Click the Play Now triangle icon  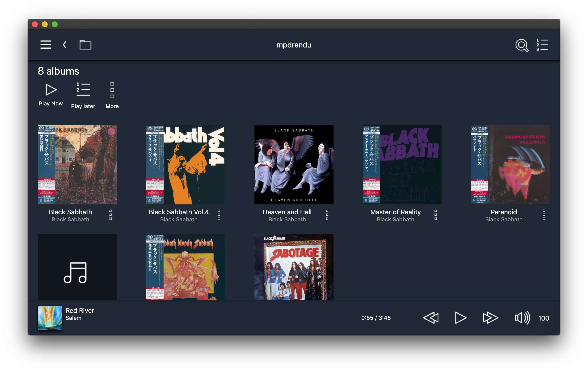(51, 90)
